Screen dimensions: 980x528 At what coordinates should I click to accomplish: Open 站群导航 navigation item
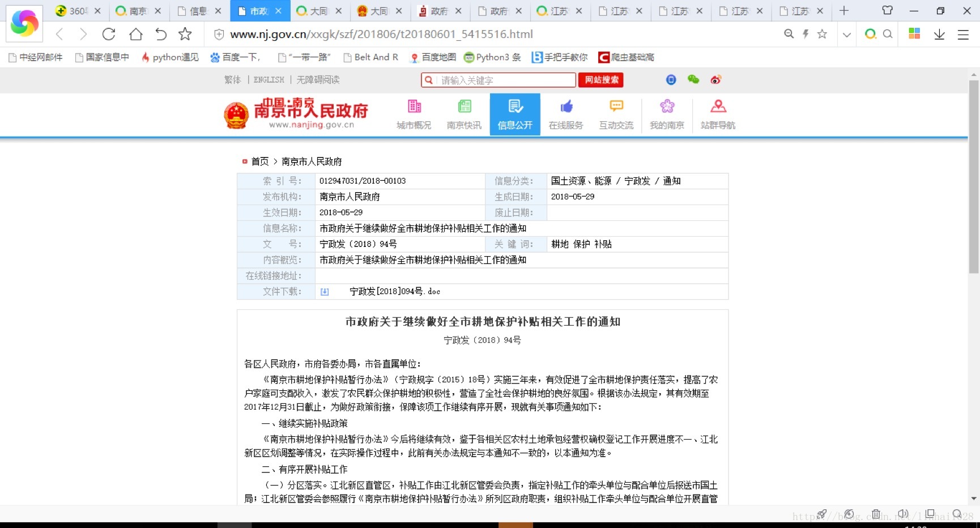point(718,115)
